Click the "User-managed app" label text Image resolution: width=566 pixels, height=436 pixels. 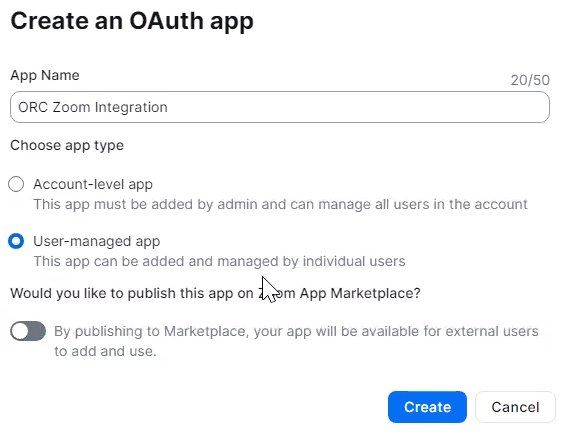[x=96, y=241]
